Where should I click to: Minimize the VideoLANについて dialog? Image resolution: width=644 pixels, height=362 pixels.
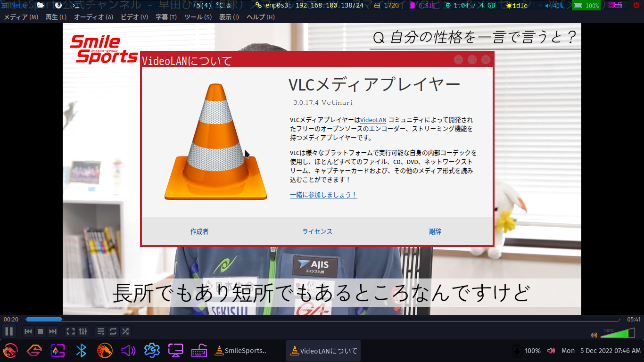458,59
